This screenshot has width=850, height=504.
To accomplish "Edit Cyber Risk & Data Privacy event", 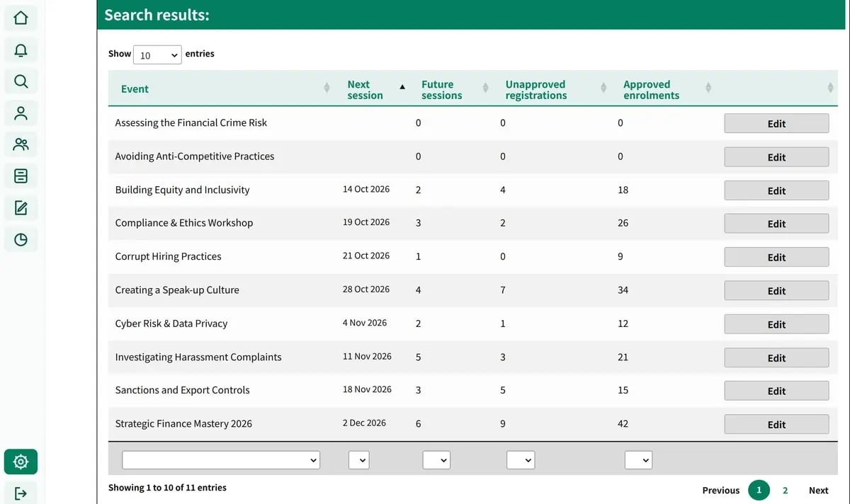I will point(776,324).
